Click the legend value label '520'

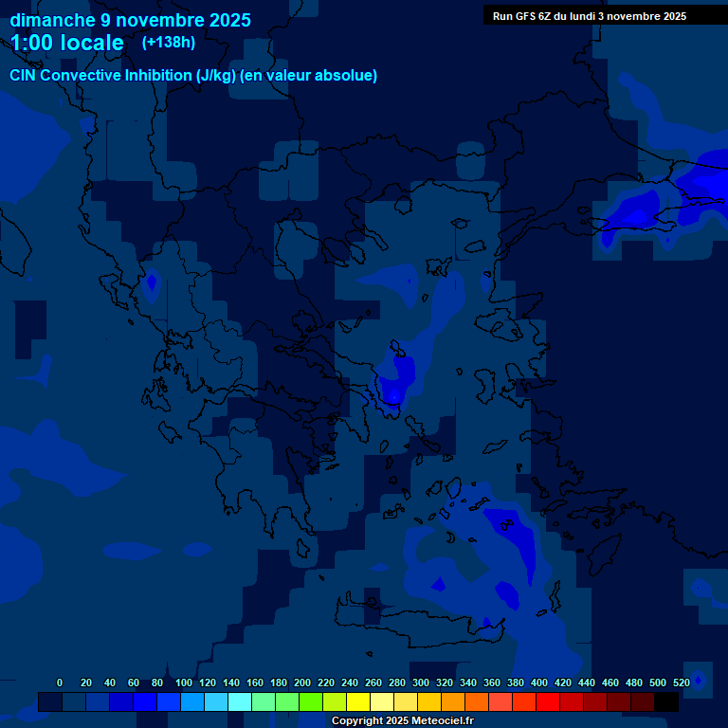[x=682, y=682]
